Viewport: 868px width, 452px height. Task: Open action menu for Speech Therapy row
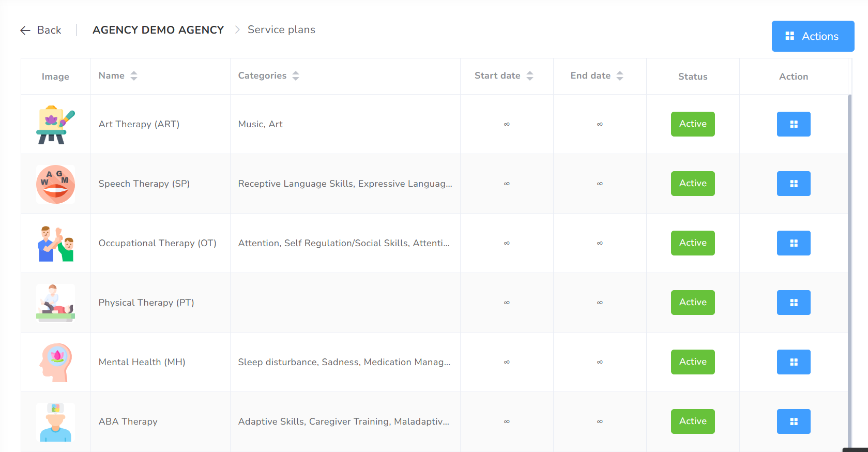point(793,184)
